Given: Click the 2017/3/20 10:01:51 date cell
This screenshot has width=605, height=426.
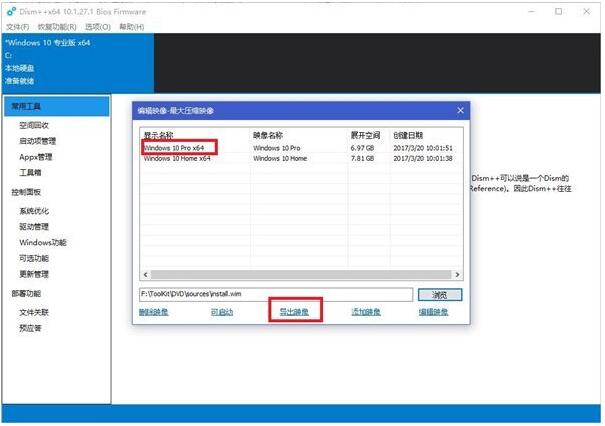Looking at the screenshot, I should tap(423, 148).
